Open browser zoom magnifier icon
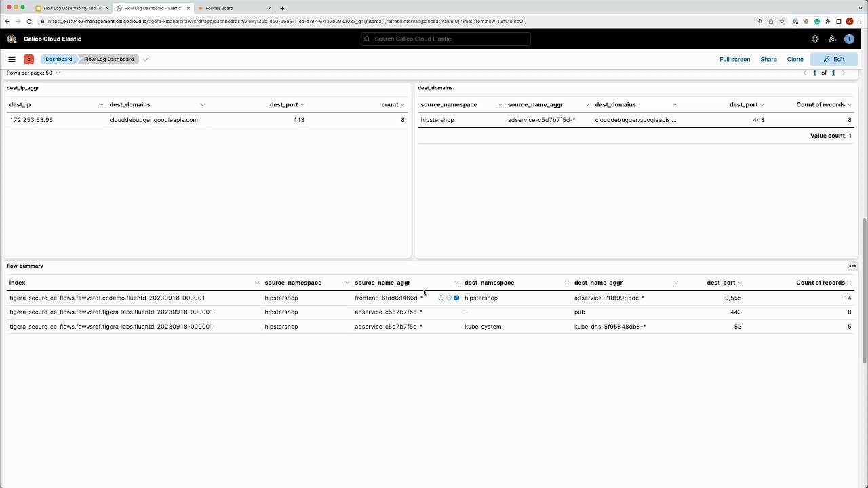Image resolution: width=868 pixels, height=488 pixels. coord(759,21)
